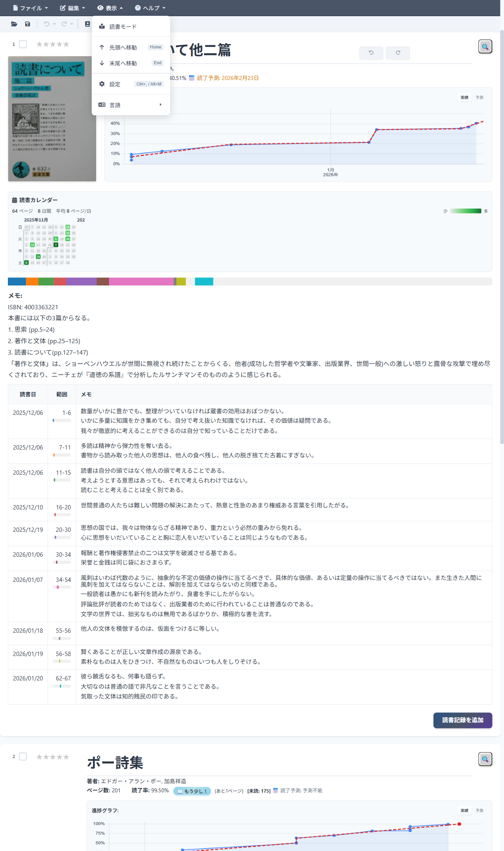Click the save disk toolbar icon
Screen dimensions: 504x851
click(28, 24)
